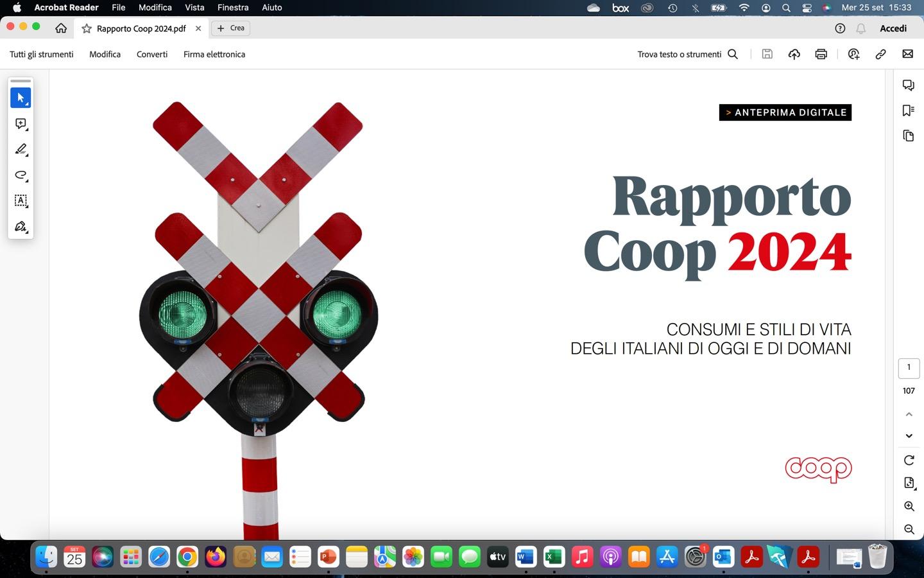Open the Creative Cloud menu bar icon

pos(647,8)
